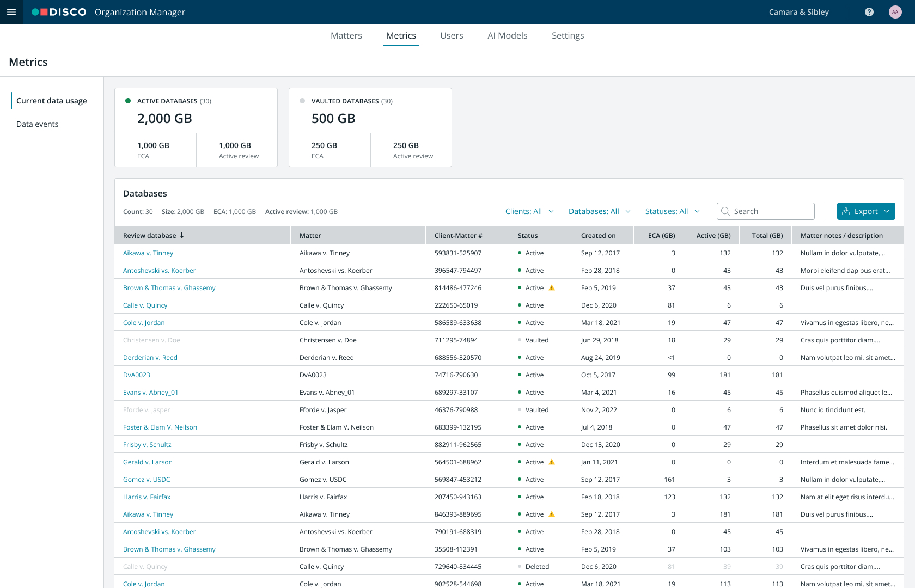
Task: Expand the Statuses: All filter
Action: pyautogui.click(x=673, y=211)
